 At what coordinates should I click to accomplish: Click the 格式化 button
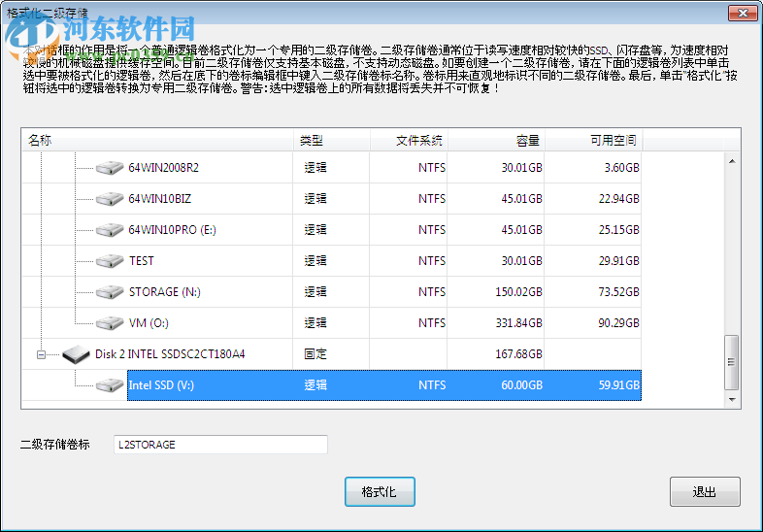pyautogui.click(x=380, y=491)
